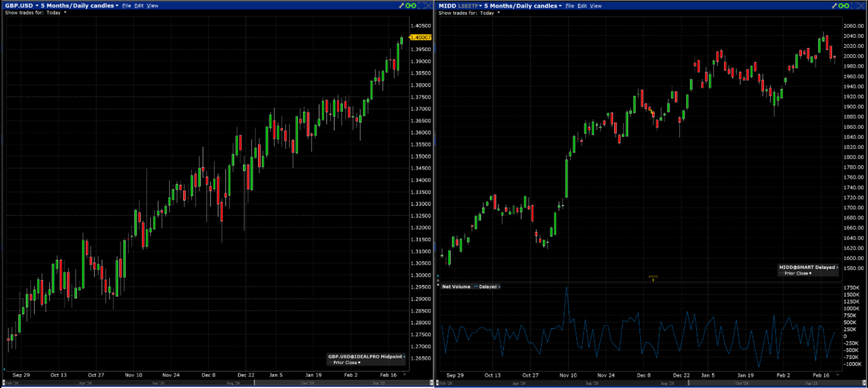The image size is (868, 388).
Task: Open the File menu in GBP.USD chart
Action: tap(126, 6)
